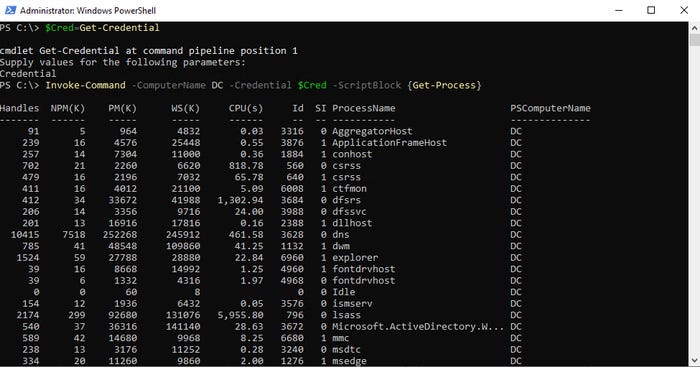Click the window title 'Administrator: Windows PowerShell'
Screen dimensions: 700x367
point(88,10)
